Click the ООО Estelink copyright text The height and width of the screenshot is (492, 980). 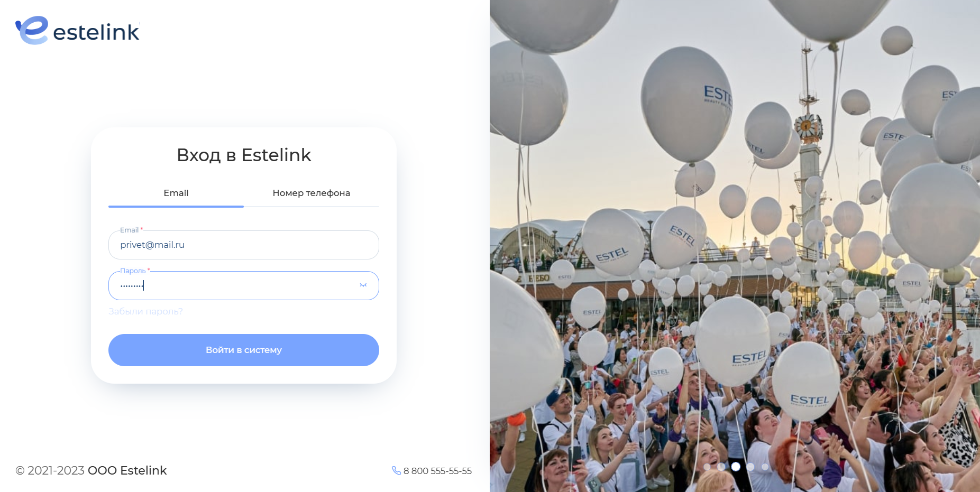click(x=127, y=470)
